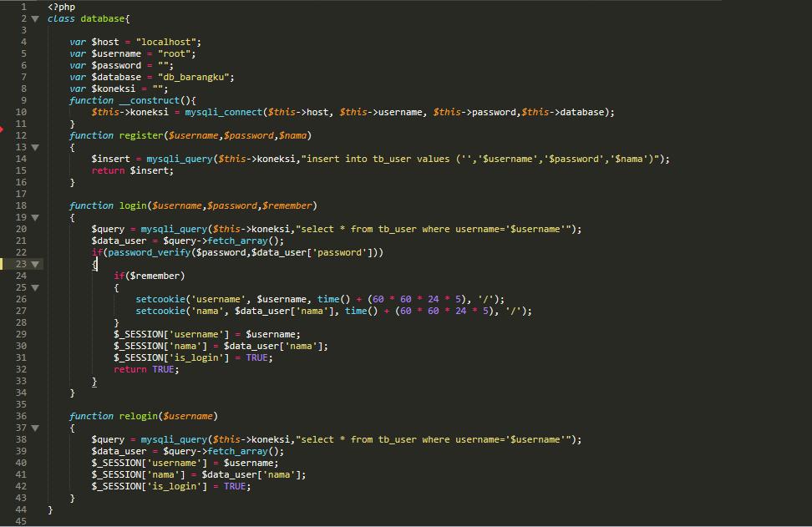Click the closing class brace on line 44
The image size is (812, 527).
tap(50, 510)
